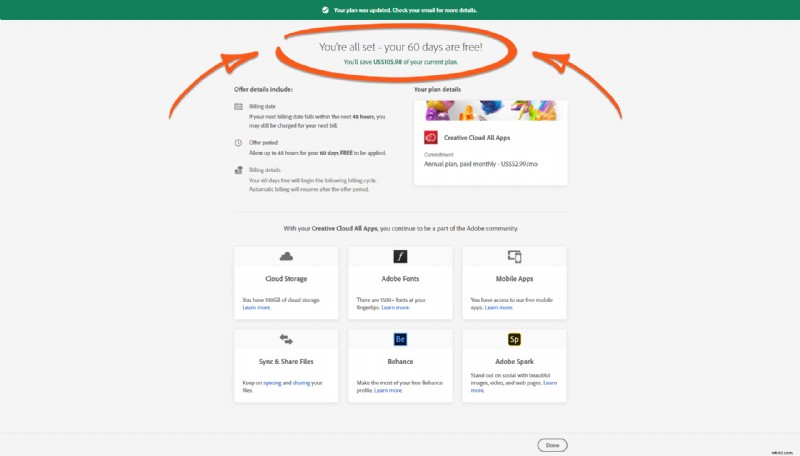Open the sharing link in Sync & Share Files
This screenshot has height=456, width=800.
(301, 383)
